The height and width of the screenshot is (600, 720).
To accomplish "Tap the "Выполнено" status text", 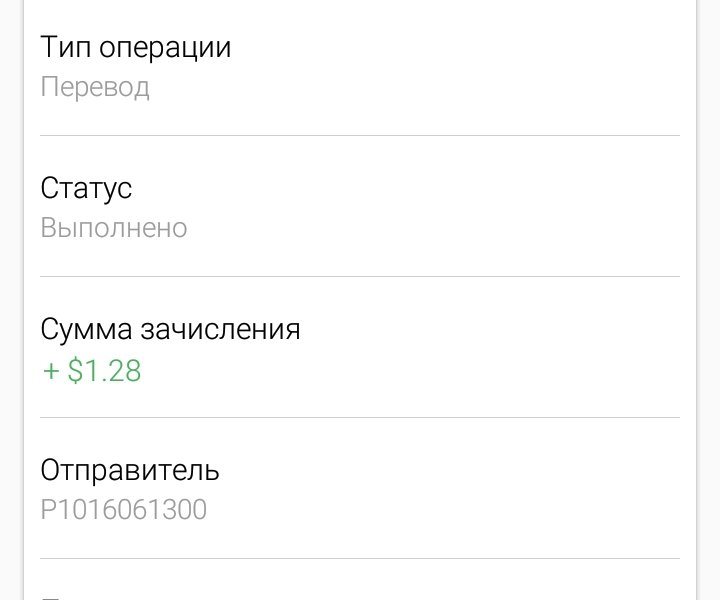I will (x=114, y=227).
